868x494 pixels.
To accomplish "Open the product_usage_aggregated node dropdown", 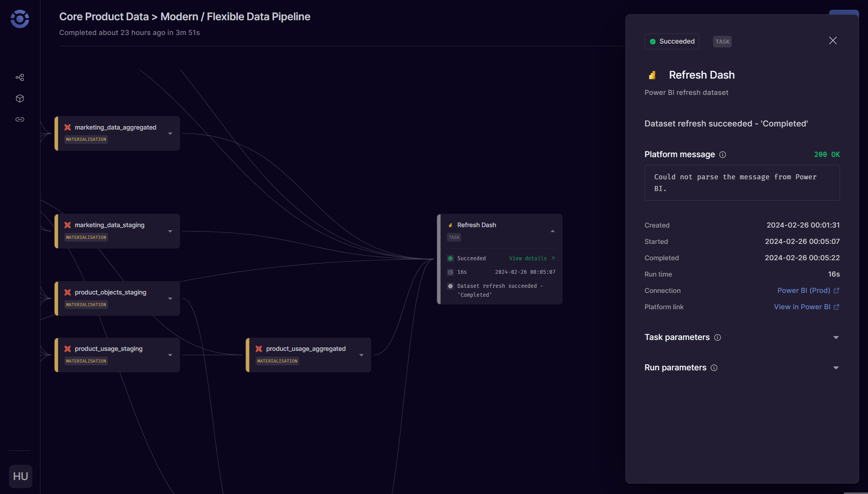I will pyautogui.click(x=361, y=354).
